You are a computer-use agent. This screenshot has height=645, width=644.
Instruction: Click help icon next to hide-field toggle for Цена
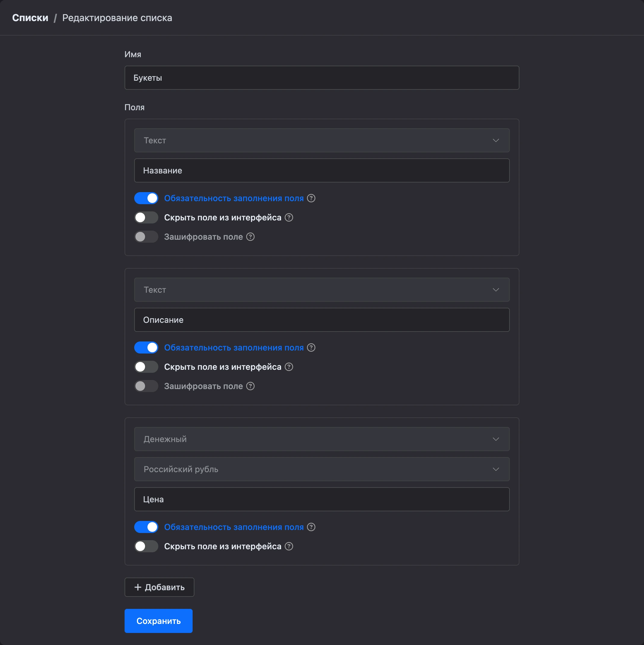coord(289,547)
